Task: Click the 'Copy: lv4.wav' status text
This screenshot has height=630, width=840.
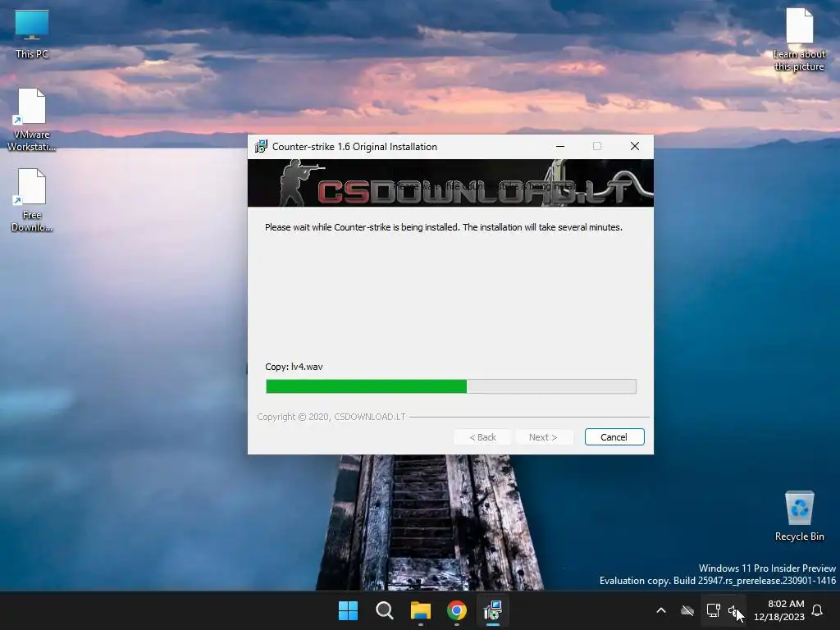Action: point(294,367)
